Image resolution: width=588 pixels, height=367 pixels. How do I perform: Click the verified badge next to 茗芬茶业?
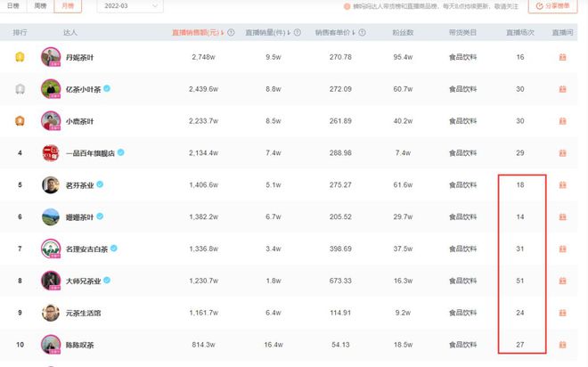click(100, 184)
